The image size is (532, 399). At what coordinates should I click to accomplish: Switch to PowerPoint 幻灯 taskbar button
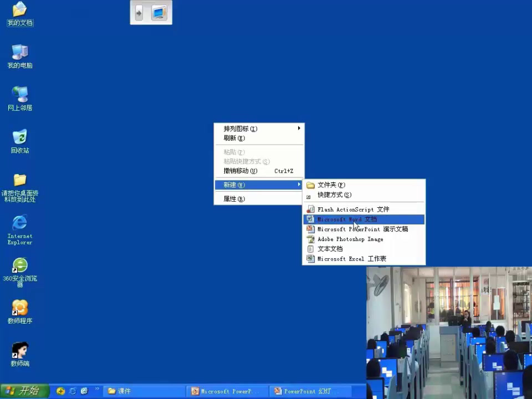[x=310, y=391]
